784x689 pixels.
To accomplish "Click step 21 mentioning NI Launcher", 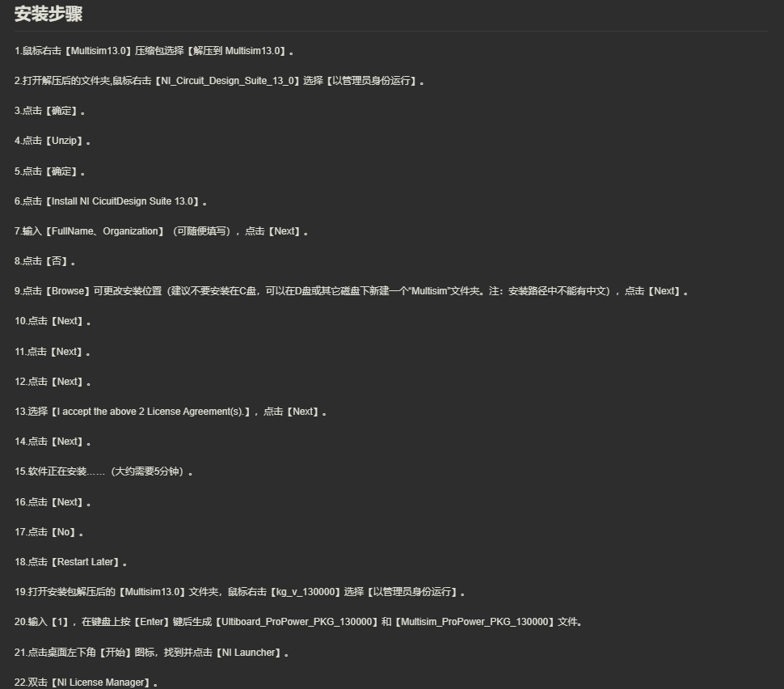I will point(151,653).
